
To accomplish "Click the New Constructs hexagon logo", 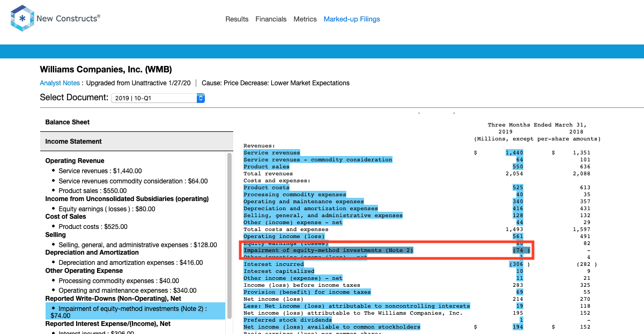I will pos(22,19).
